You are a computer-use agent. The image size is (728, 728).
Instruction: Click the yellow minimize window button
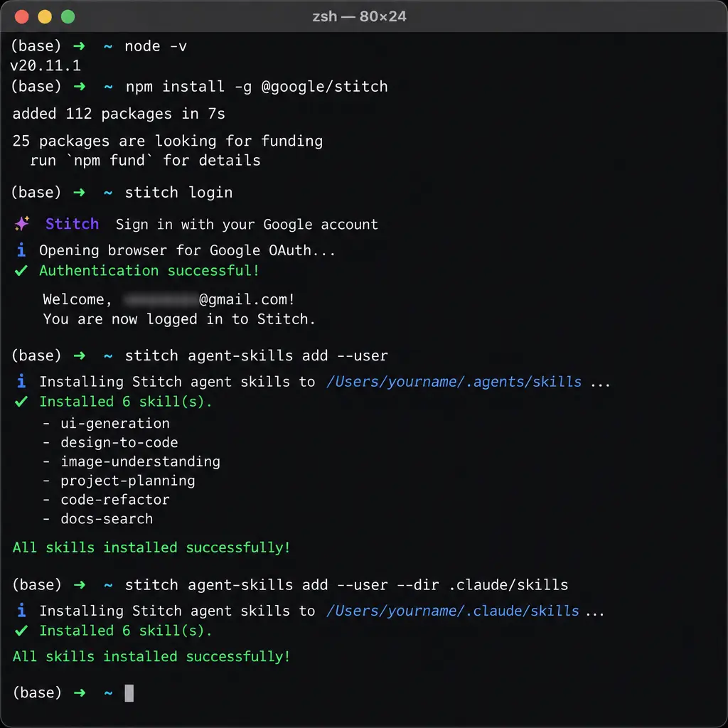pos(45,17)
